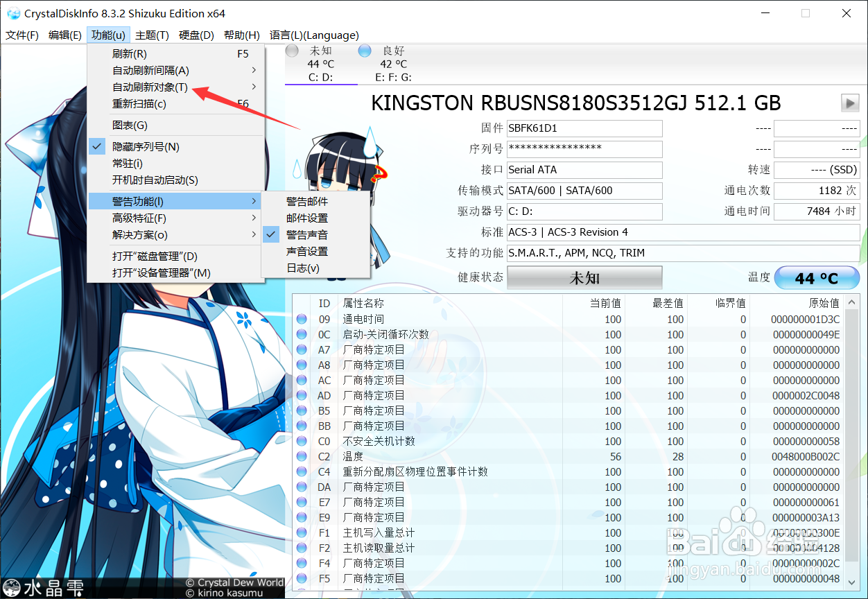Toggle 常驻(i) resident option
The height and width of the screenshot is (599, 868).
(x=175, y=164)
